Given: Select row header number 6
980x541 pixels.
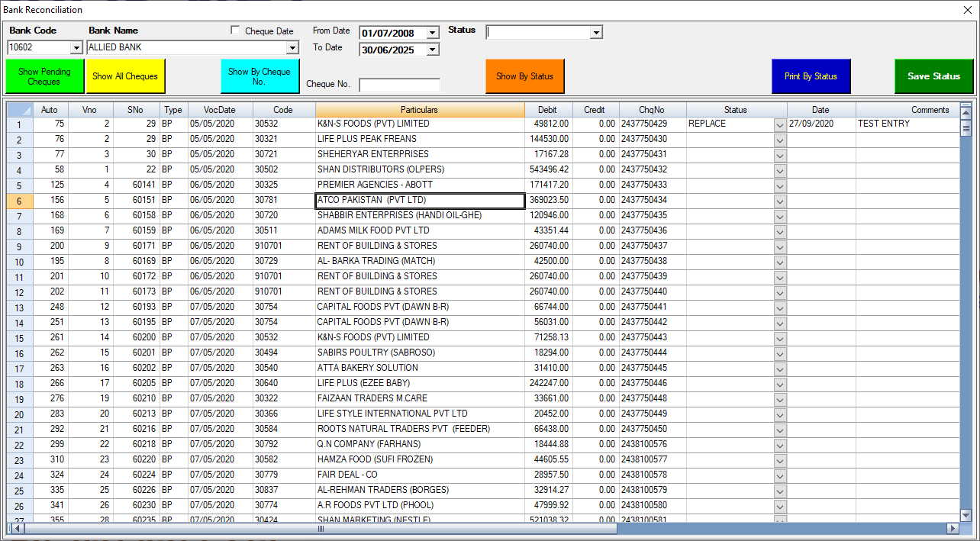Looking at the screenshot, I should (x=19, y=201).
